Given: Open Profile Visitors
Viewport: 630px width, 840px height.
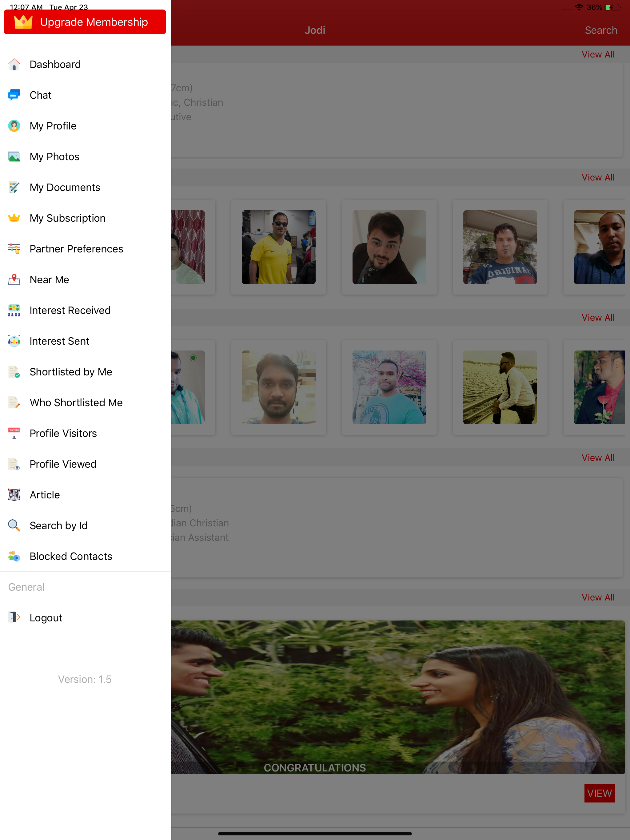Looking at the screenshot, I should pos(86,433).
